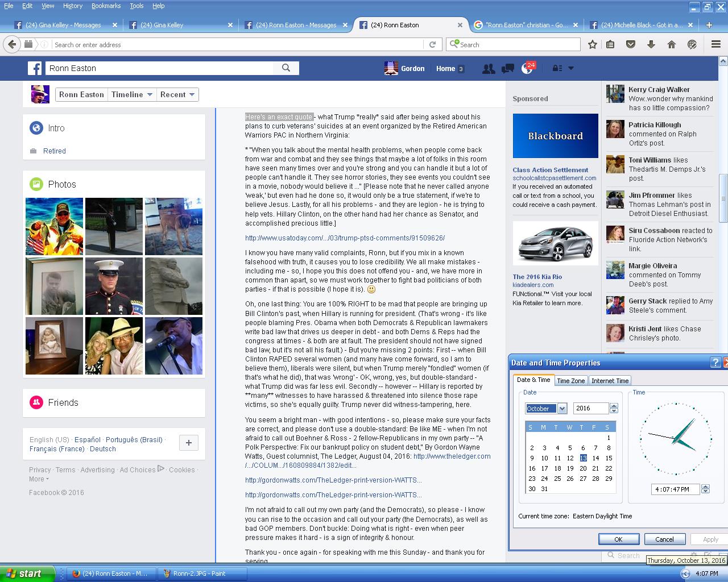Expand the October month dropdown
This screenshot has height=582, width=728.
click(562, 409)
